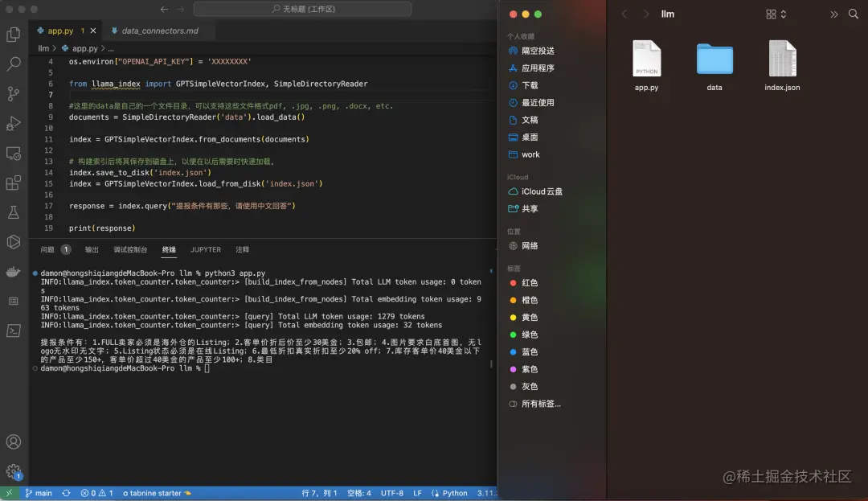
Task: Open the 输出 output panel tab
Action: 92,249
